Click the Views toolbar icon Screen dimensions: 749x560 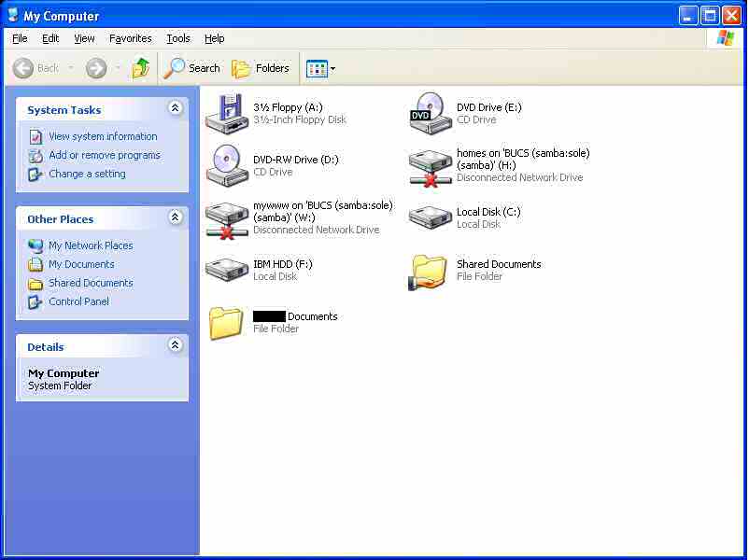tap(317, 69)
